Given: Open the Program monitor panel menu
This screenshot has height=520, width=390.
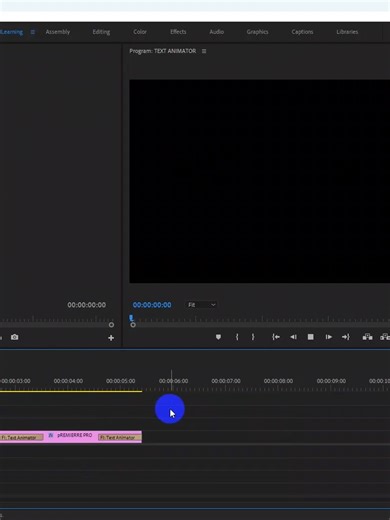Looking at the screenshot, I should click(x=204, y=51).
